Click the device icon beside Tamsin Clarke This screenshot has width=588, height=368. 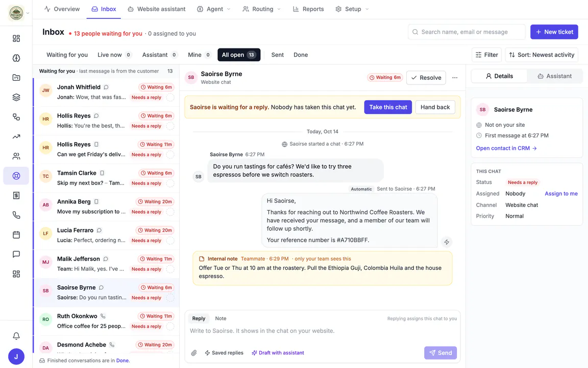tap(102, 173)
